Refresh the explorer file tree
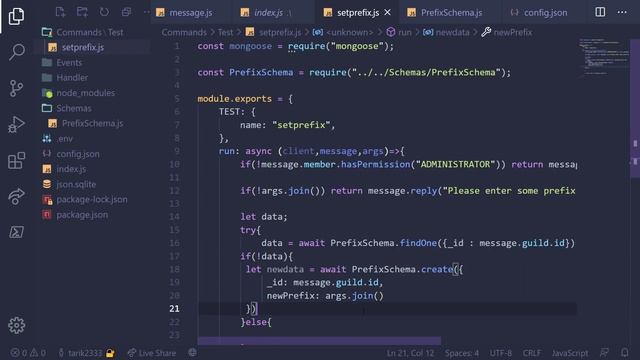Image resolution: width=640 pixels, height=360 pixels. pos(104,12)
